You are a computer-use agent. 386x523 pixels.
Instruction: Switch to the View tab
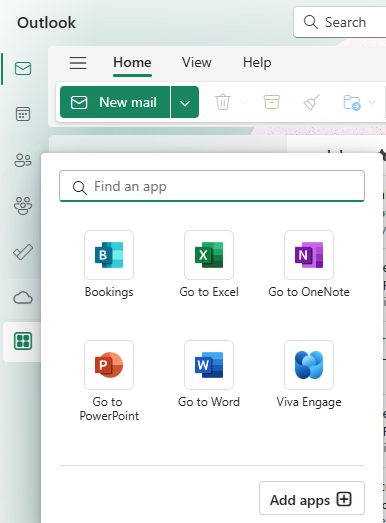tap(197, 63)
